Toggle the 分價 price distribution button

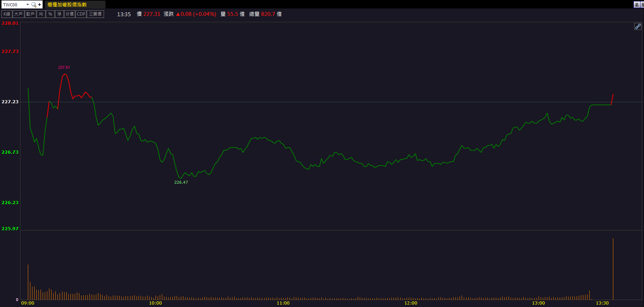(x=69, y=14)
